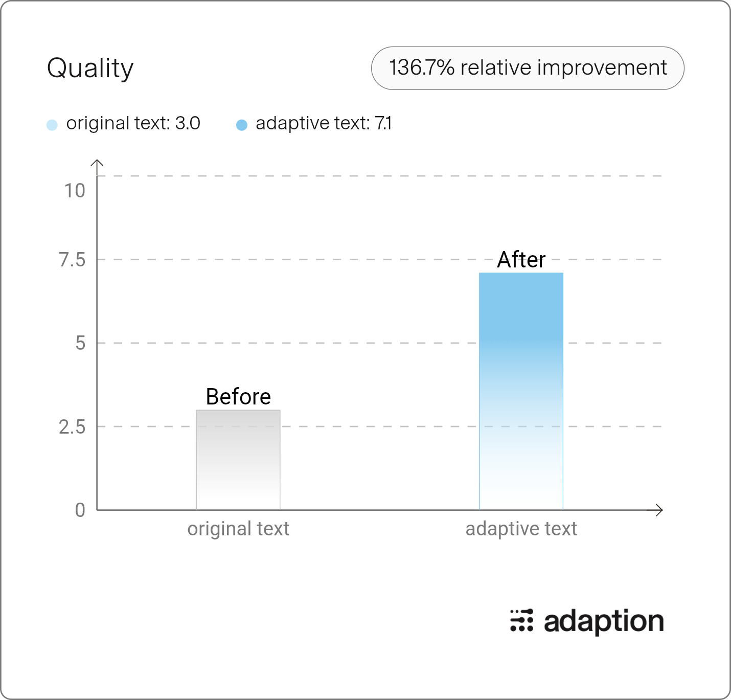Click the blue adaptive text legend dot
731x700 pixels.
click(242, 125)
